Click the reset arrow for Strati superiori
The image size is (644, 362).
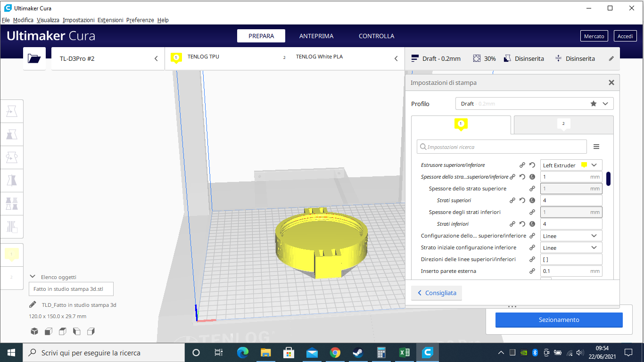click(x=522, y=200)
